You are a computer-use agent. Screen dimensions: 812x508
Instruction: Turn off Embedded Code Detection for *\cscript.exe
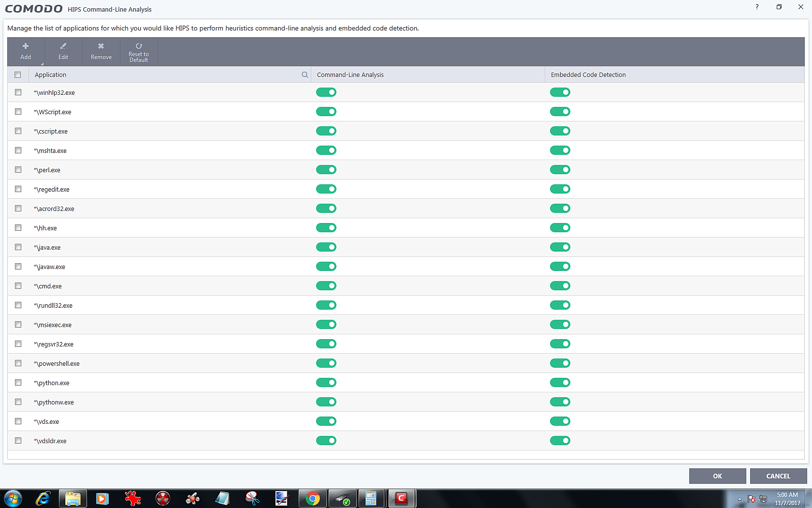560,131
